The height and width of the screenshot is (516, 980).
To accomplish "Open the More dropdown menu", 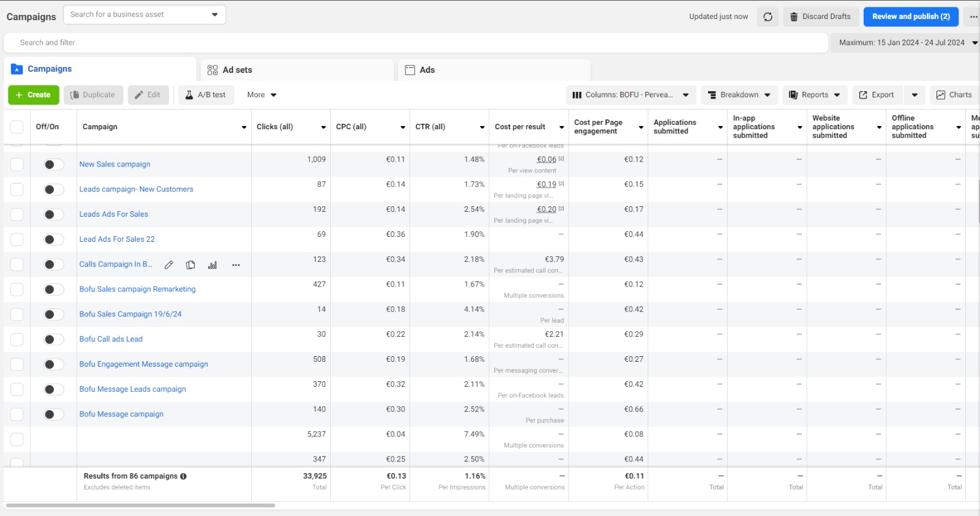I will click(x=262, y=95).
